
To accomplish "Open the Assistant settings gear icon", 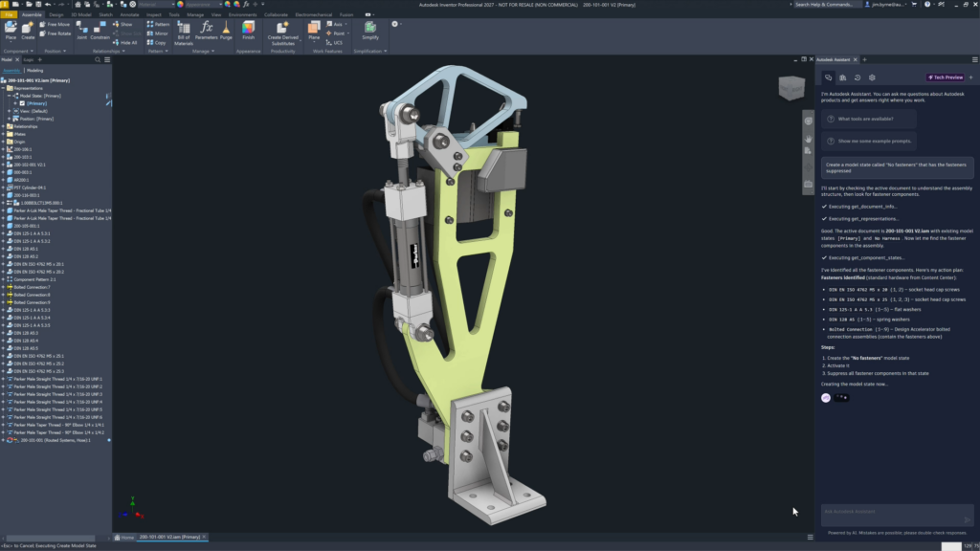I will pyautogui.click(x=872, y=77).
